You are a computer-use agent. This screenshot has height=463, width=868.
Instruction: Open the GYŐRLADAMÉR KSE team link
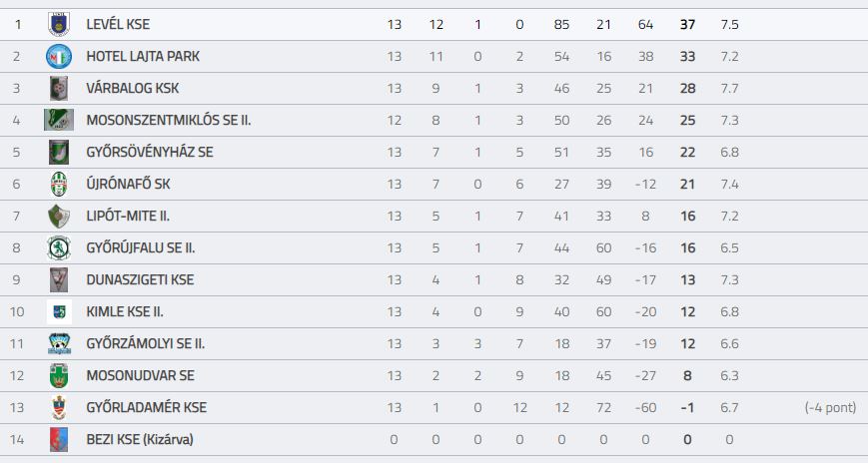[x=147, y=408]
